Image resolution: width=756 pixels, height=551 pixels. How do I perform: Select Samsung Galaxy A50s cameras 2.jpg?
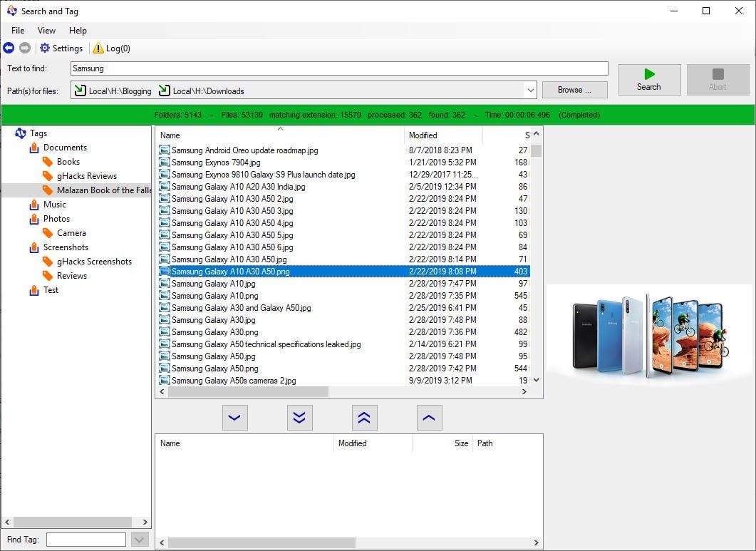point(234,380)
